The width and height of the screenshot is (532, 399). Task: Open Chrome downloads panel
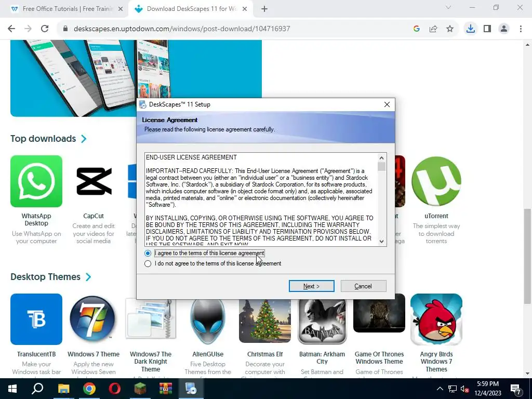[x=471, y=29]
